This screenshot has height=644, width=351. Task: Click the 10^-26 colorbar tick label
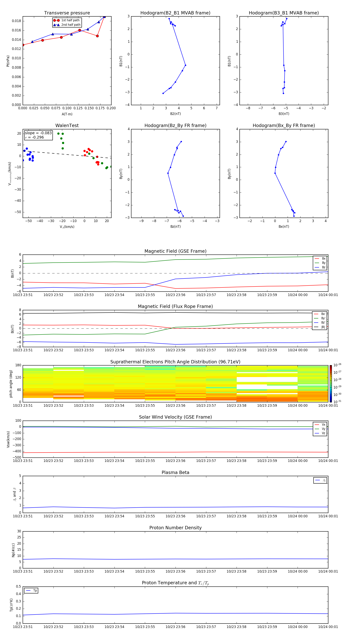337,365
